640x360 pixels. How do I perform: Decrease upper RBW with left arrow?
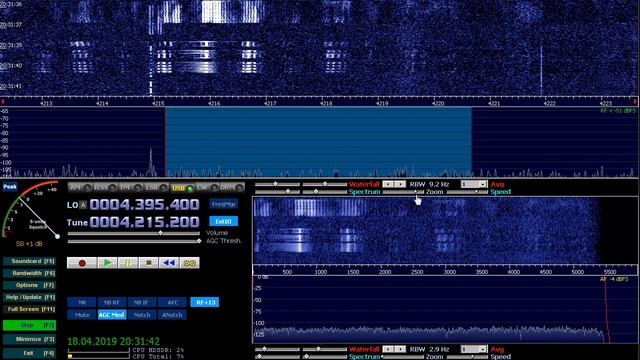[389, 184]
